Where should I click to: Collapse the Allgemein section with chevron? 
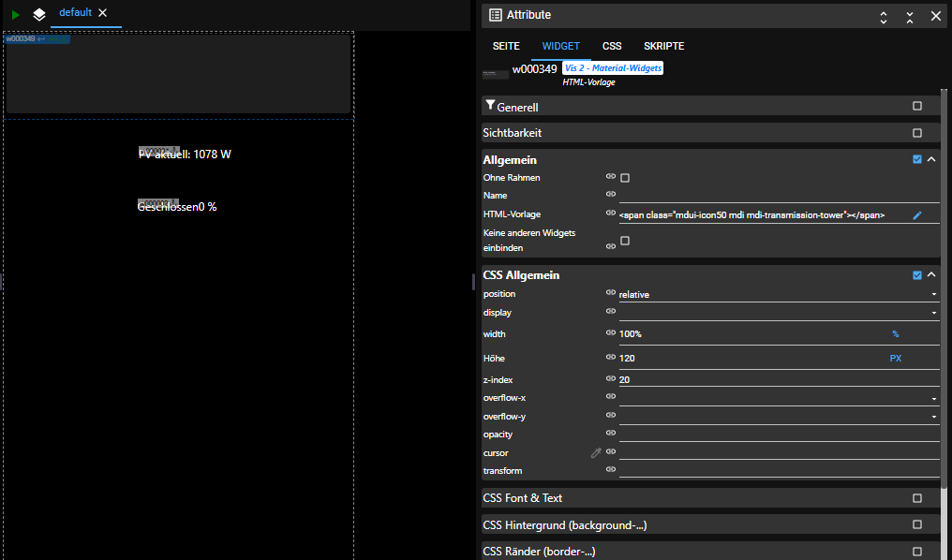coord(931,159)
